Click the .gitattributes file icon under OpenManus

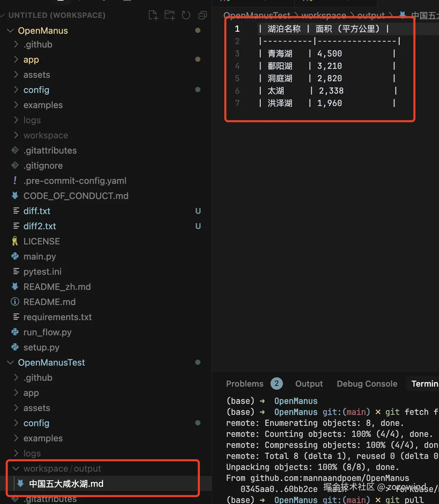(x=15, y=150)
